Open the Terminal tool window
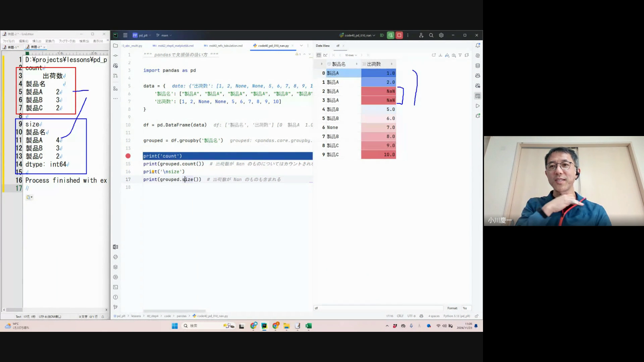 115,287
